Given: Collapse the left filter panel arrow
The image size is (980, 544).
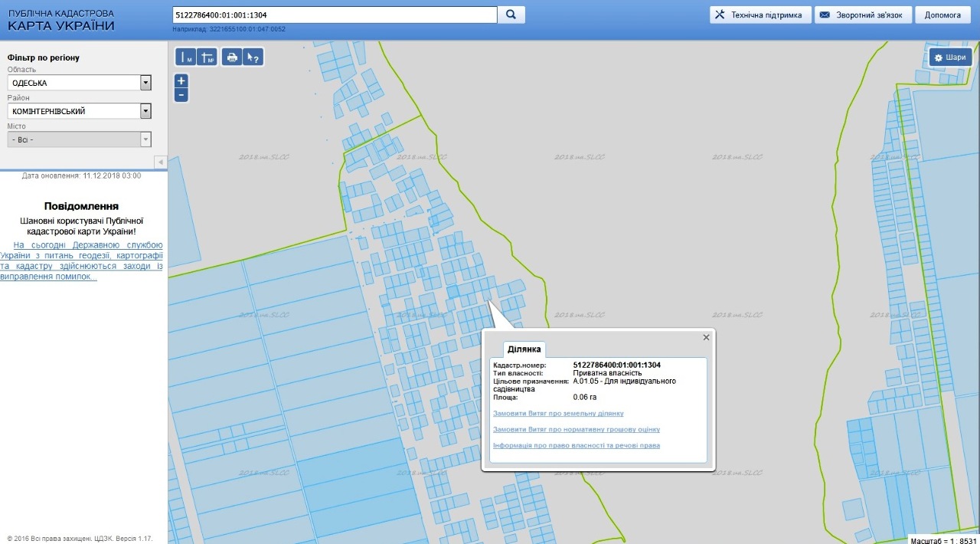Looking at the screenshot, I should (x=161, y=162).
